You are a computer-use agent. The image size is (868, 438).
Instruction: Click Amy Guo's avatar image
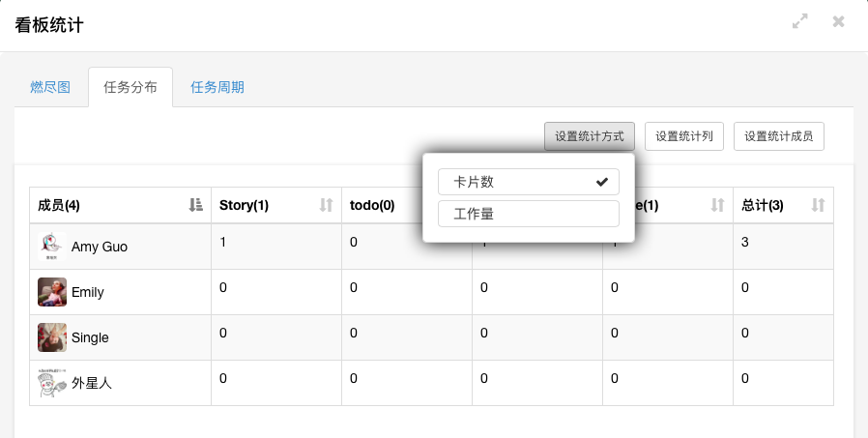52,247
